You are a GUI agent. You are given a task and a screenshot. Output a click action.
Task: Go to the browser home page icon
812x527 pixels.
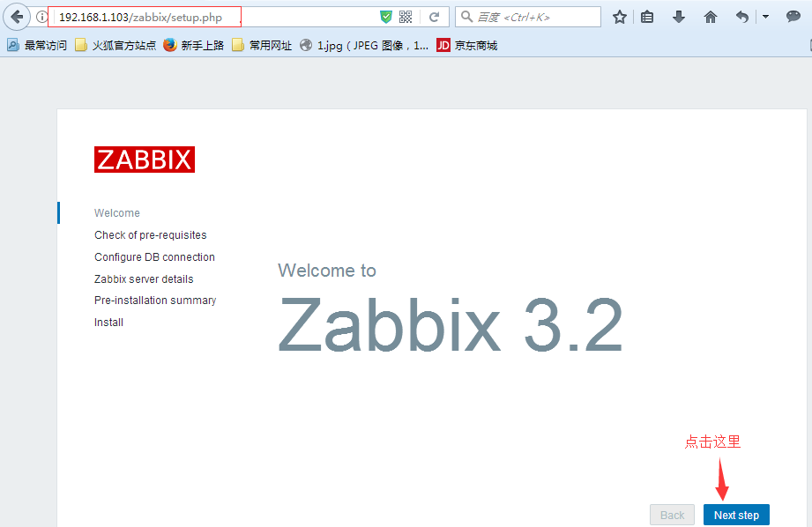tap(710, 17)
